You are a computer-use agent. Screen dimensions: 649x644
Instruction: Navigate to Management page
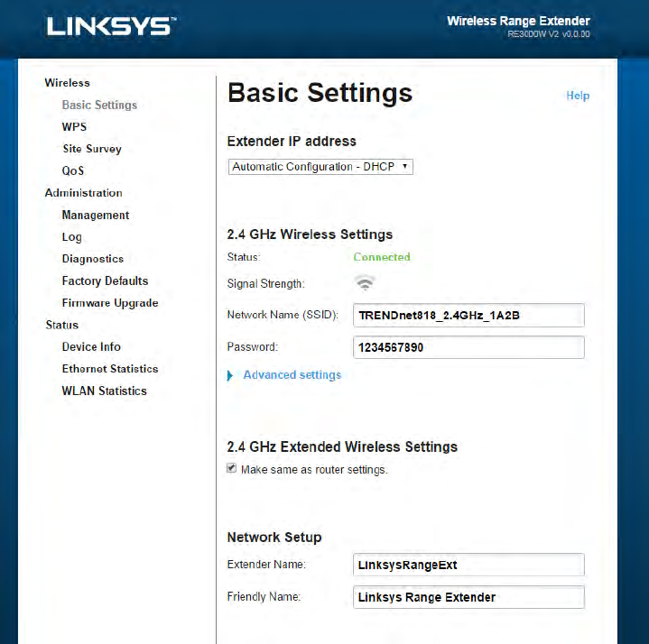coord(96,215)
